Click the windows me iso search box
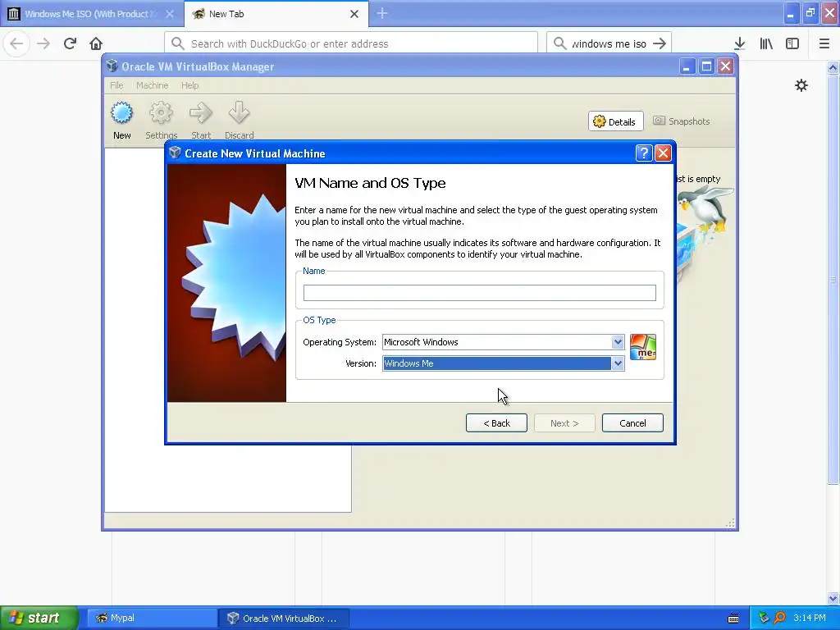The image size is (840, 630). 609,43
